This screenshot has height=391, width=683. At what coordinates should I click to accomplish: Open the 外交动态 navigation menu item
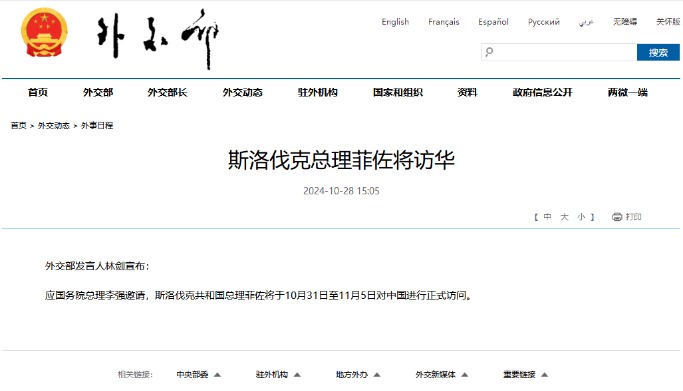(x=243, y=92)
